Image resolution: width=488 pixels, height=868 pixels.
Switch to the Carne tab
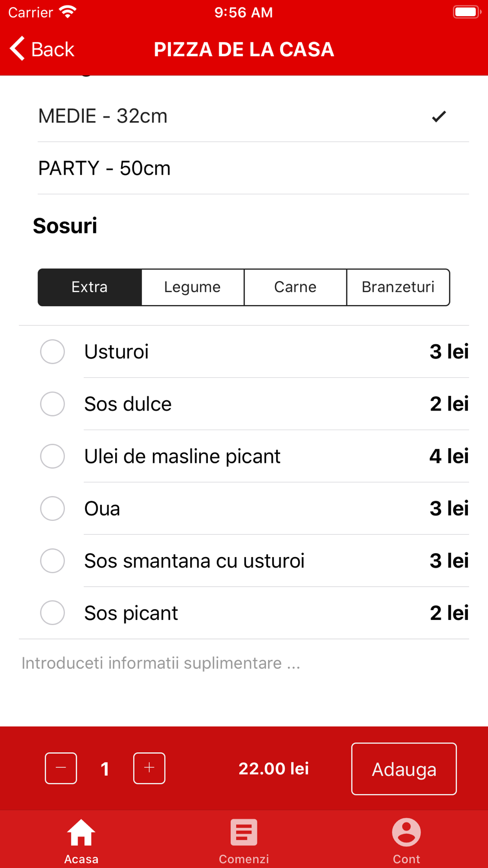295,287
